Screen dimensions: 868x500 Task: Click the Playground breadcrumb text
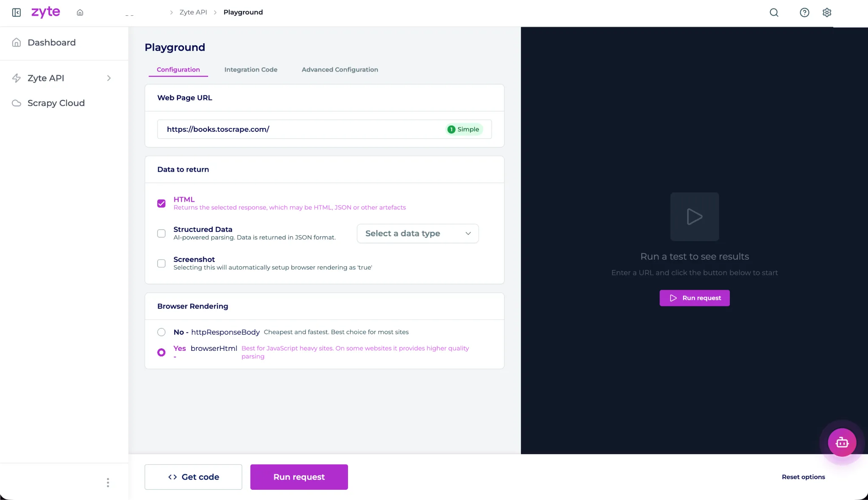(x=243, y=12)
